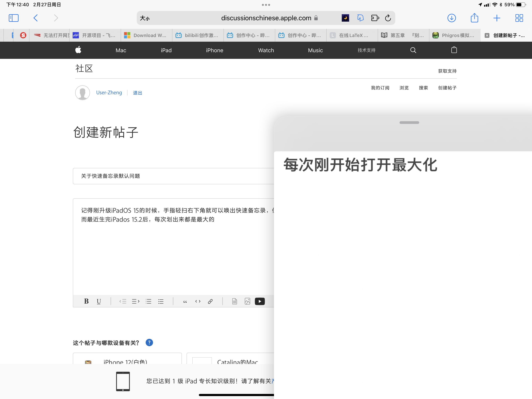Insert an image using picture icon
532x399 pixels.
(247, 301)
